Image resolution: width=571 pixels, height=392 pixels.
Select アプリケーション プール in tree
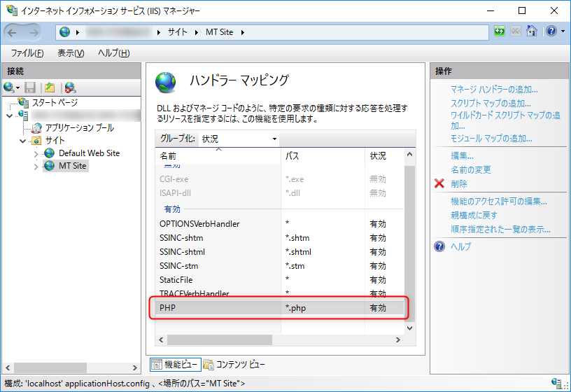pyautogui.click(x=79, y=128)
